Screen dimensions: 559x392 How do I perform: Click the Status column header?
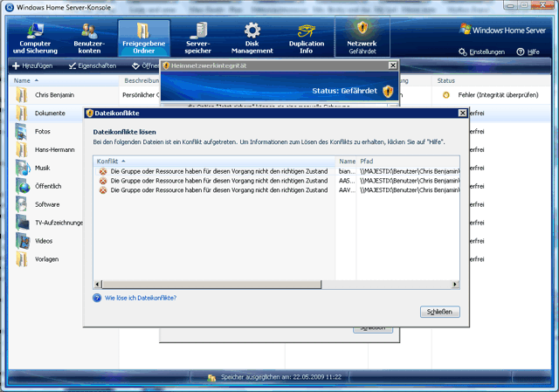tap(491, 81)
